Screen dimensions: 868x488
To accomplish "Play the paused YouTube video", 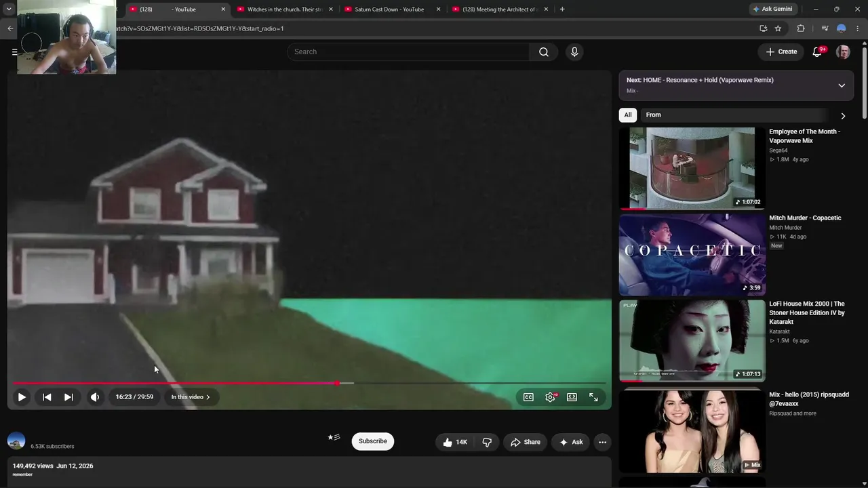I will point(22,397).
